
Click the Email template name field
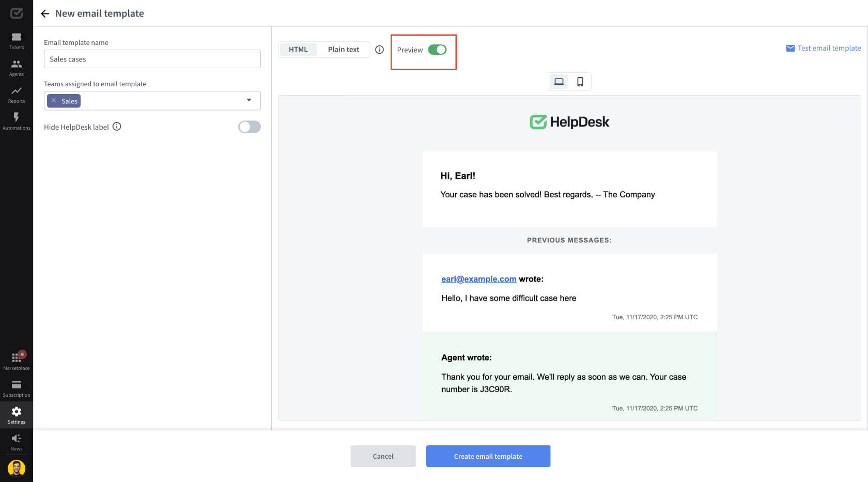click(152, 59)
